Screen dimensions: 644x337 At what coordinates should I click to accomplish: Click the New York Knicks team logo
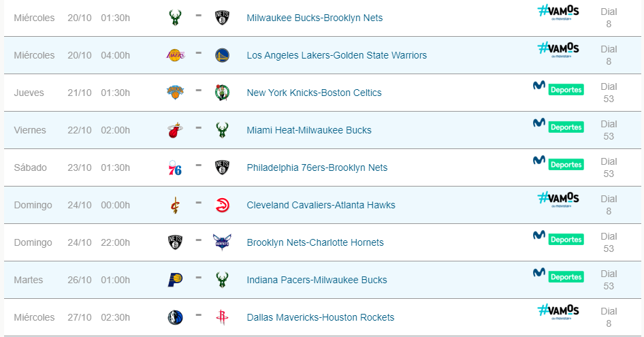(x=175, y=93)
